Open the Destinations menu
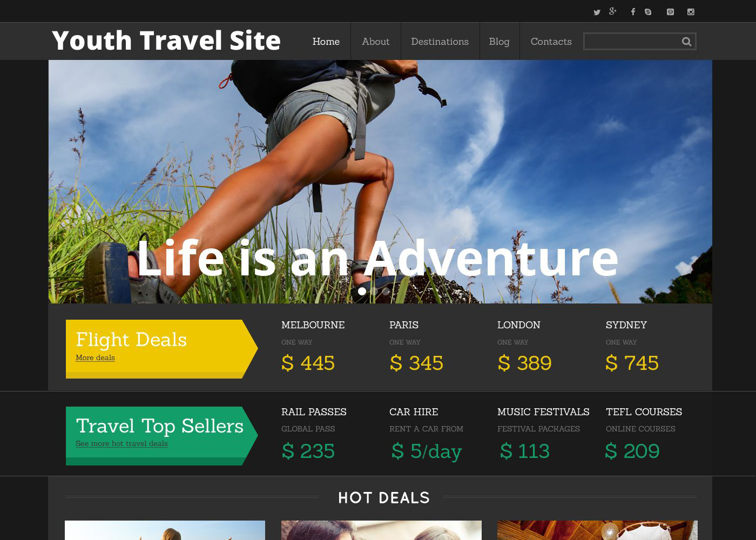756x540 pixels. (x=440, y=42)
